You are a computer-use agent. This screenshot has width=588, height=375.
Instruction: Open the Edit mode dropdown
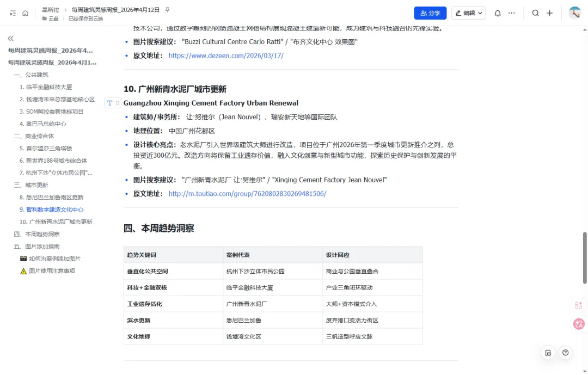coord(469,13)
